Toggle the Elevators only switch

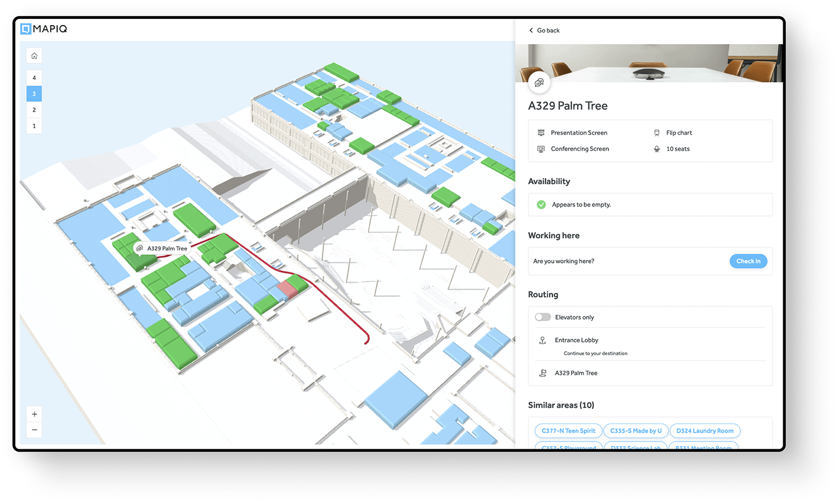coord(542,317)
